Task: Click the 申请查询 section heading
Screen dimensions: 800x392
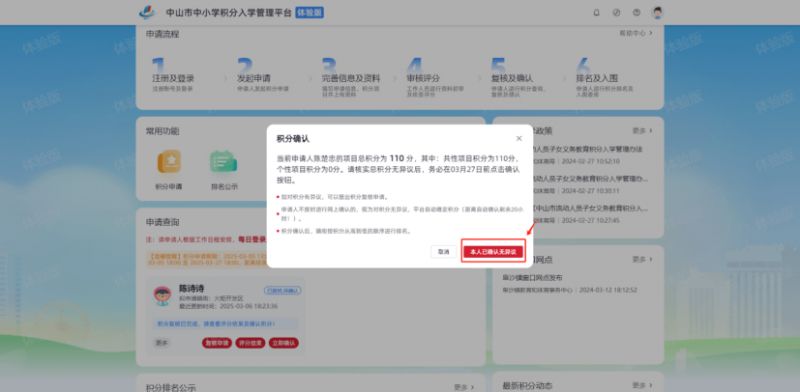Action: click(x=162, y=222)
